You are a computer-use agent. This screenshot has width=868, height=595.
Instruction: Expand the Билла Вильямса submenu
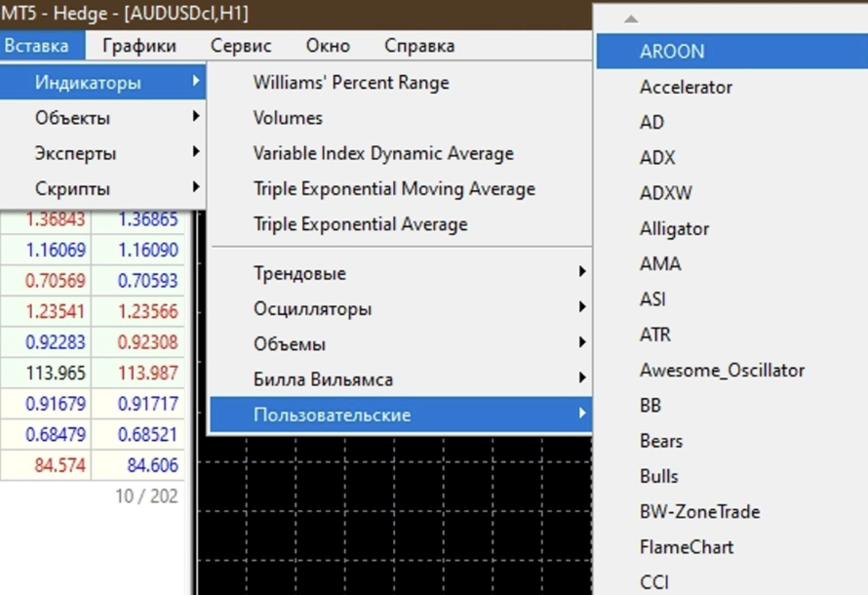402,379
